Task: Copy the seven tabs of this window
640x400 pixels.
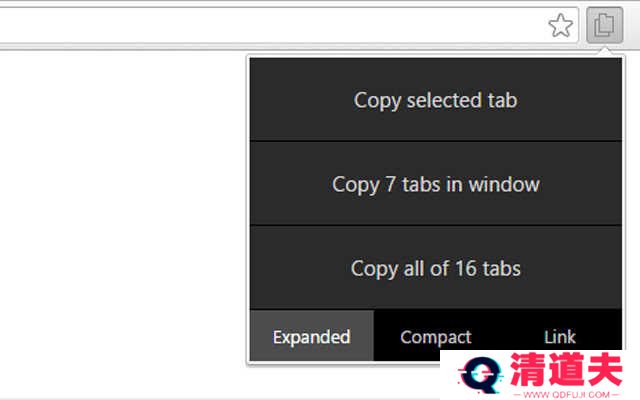Action: [436, 184]
